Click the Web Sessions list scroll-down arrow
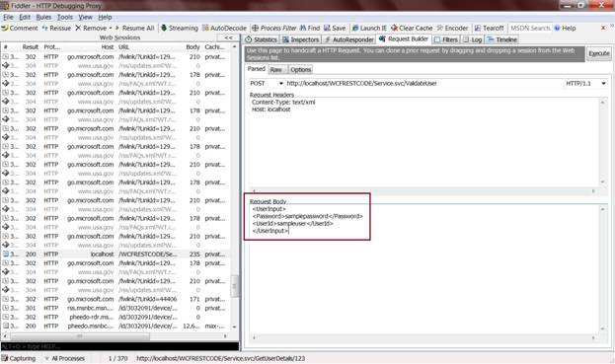 tap(235, 327)
